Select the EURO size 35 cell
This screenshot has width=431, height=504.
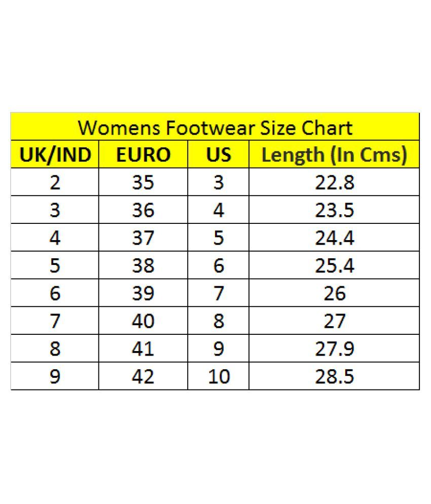(143, 182)
